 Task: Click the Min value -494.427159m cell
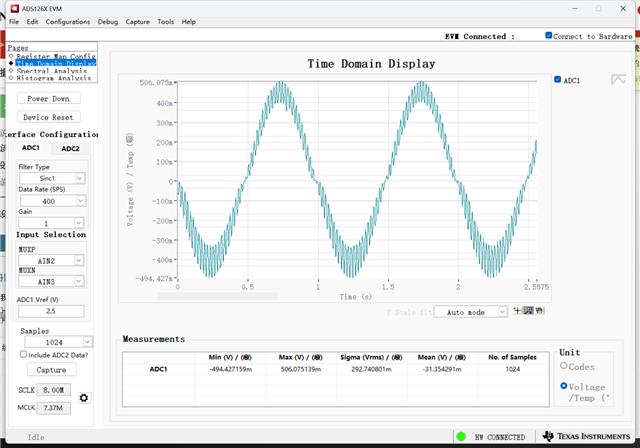click(x=231, y=369)
